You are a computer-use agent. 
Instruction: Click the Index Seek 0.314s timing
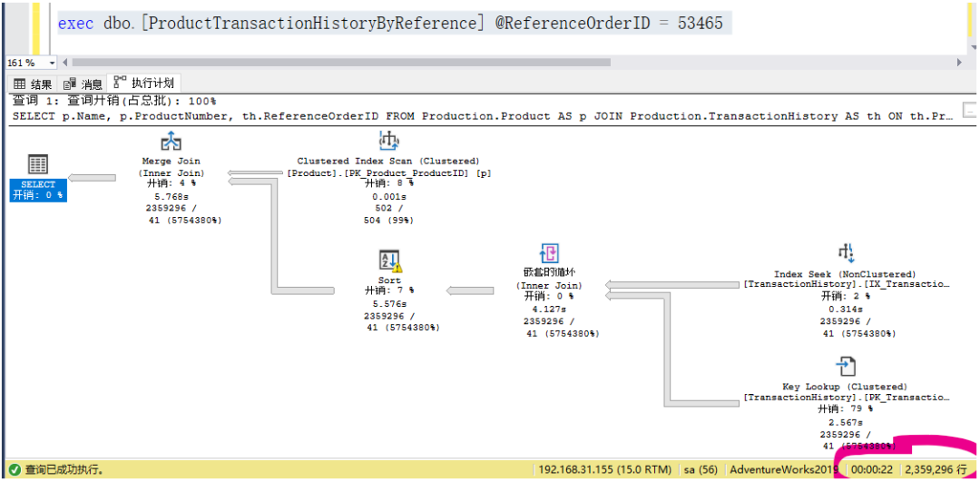(846, 309)
